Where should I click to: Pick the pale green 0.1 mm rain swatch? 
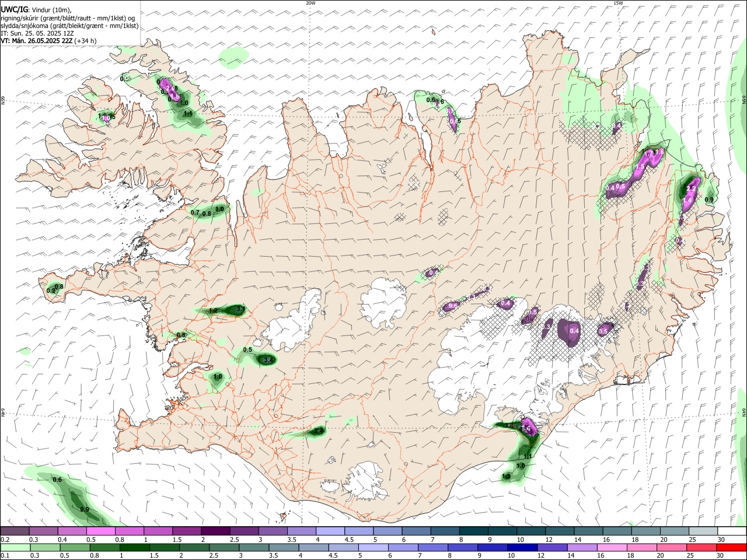coord(15,547)
